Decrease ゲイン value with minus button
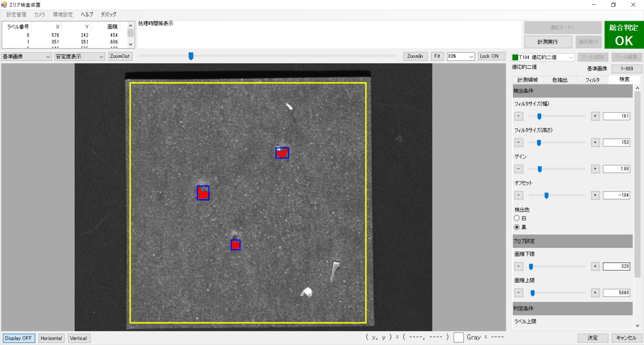 click(519, 169)
